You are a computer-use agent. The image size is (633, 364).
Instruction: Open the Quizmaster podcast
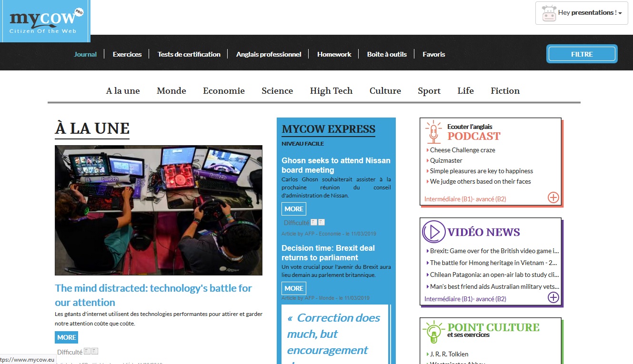click(x=446, y=160)
